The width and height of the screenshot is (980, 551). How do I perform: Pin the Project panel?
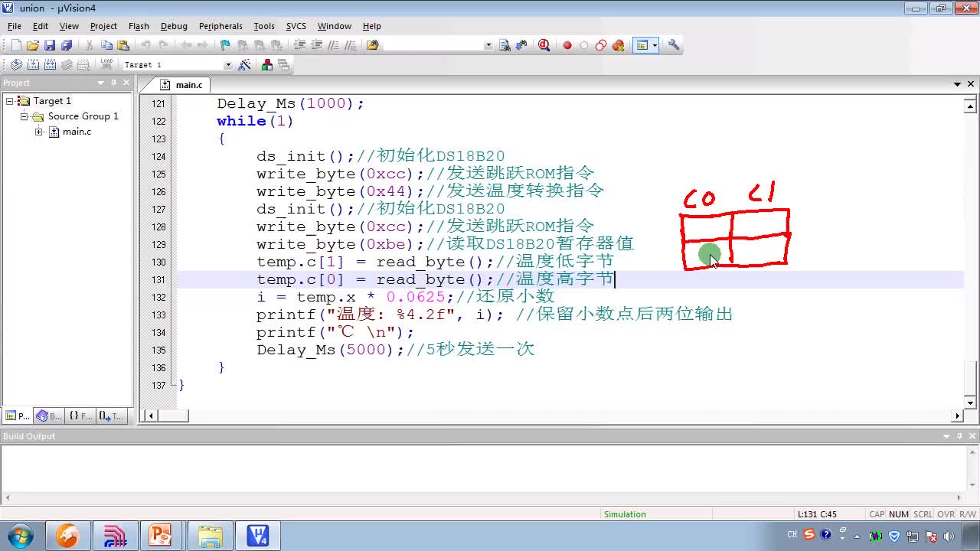pyautogui.click(x=114, y=83)
